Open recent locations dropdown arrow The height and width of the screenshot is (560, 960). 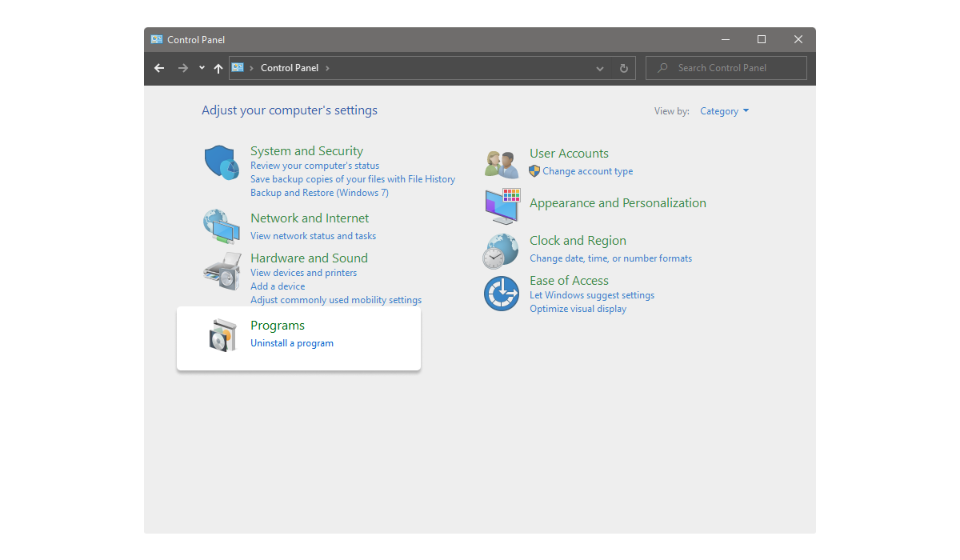202,68
